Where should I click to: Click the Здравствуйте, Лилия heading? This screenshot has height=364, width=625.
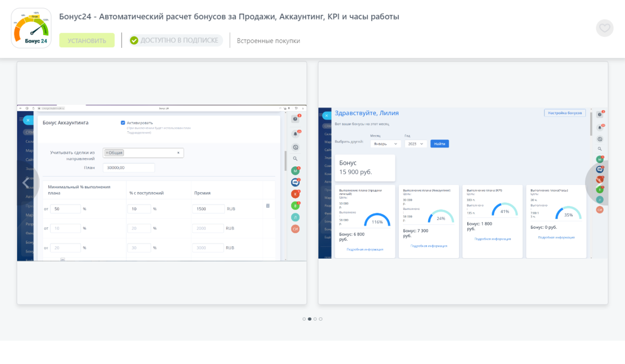367,113
